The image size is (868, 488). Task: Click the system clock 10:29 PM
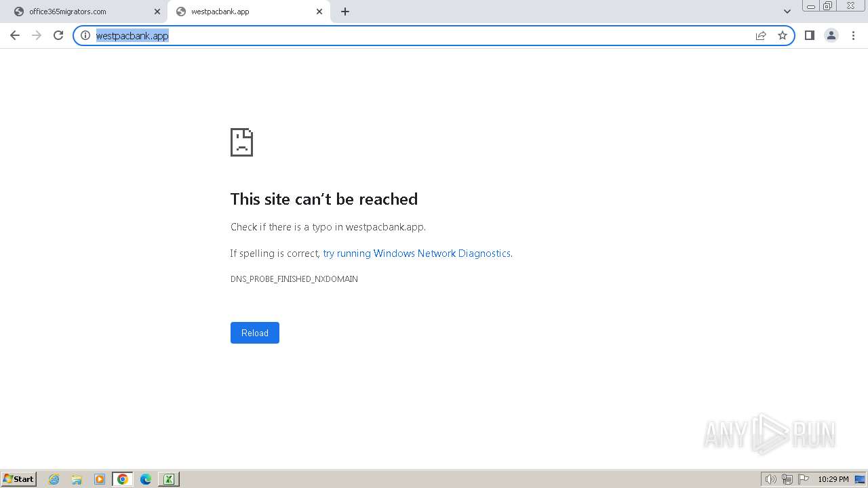tap(833, 479)
